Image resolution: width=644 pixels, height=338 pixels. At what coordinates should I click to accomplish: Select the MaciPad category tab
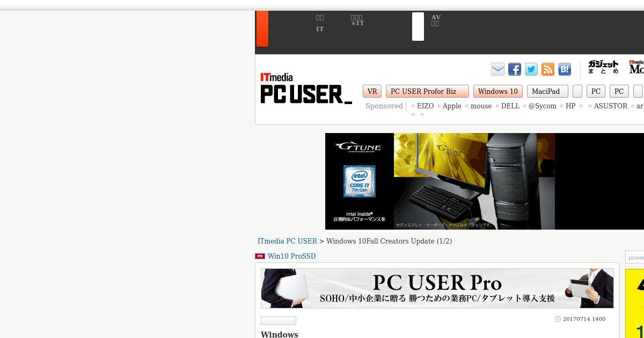tap(547, 91)
